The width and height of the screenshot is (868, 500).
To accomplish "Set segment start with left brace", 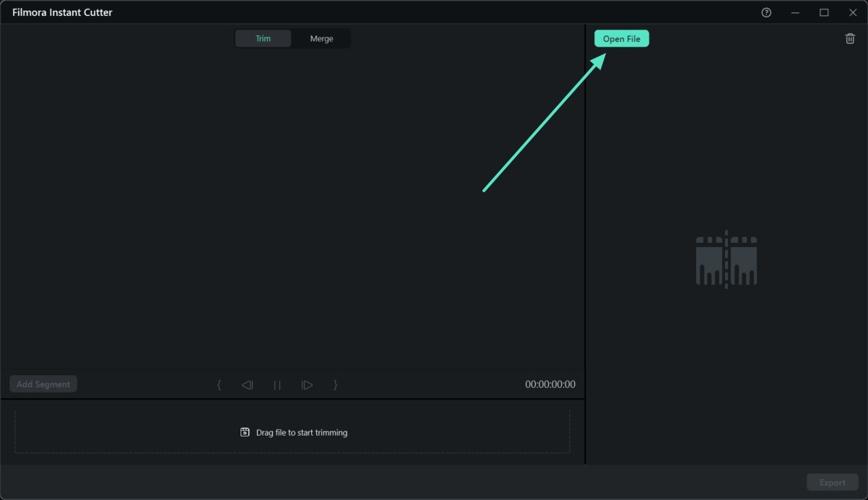I will click(219, 385).
